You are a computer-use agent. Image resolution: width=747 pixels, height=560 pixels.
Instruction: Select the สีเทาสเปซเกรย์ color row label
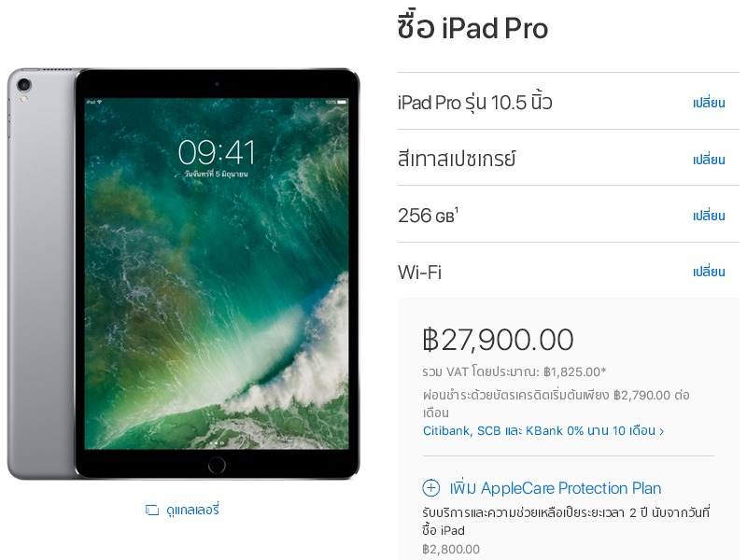(x=457, y=159)
